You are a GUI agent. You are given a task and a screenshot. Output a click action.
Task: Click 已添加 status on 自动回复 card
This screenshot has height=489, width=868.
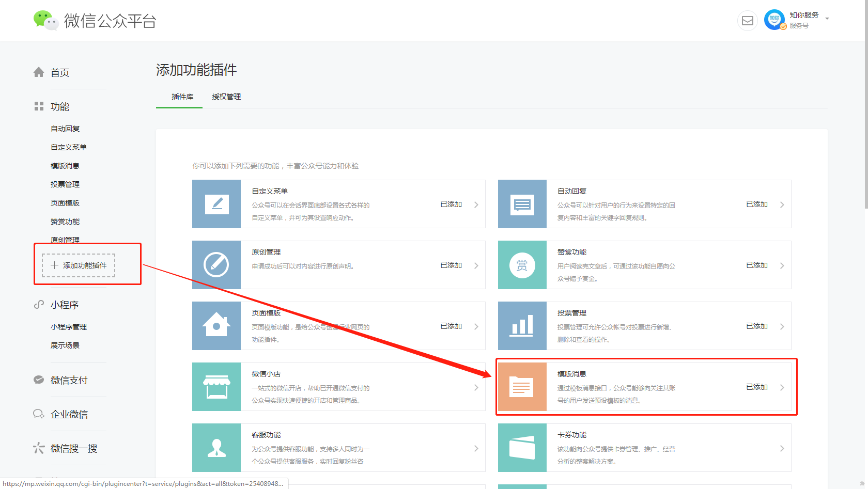click(x=757, y=204)
